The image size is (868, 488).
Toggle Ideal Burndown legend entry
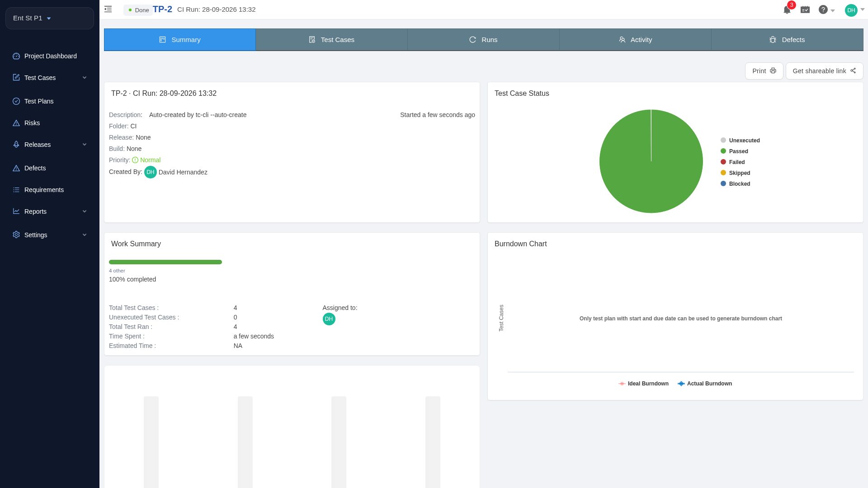643,384
